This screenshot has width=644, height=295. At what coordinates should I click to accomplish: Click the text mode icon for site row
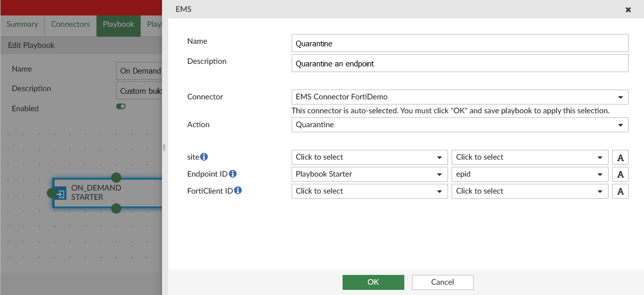click(620, 158)
